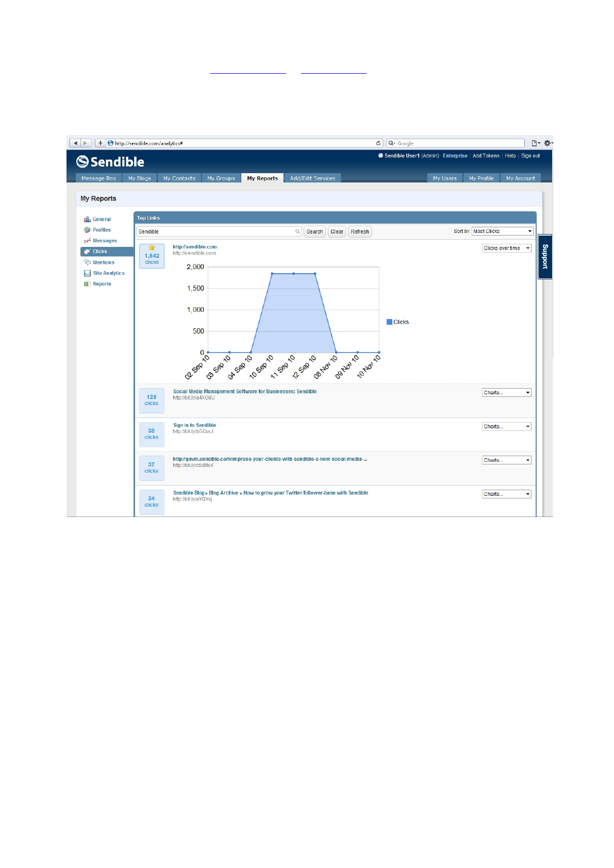Click the 38 clicks badge
This screenshot has width=614, height=868.
point(152,434)
